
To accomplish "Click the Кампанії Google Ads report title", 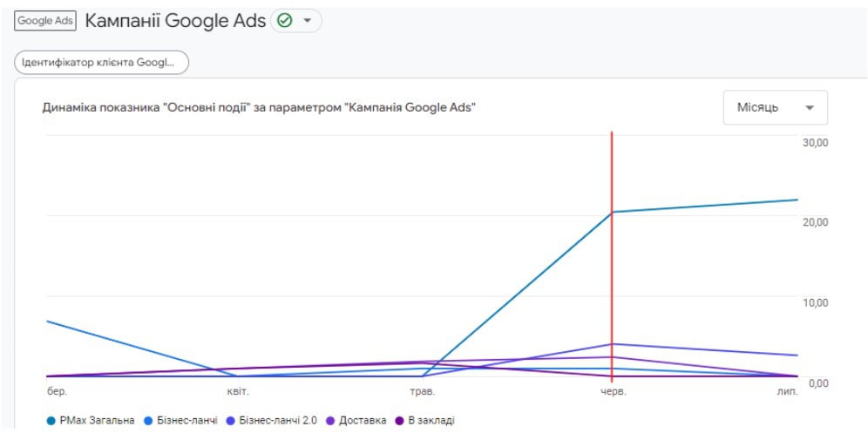I will tap(175, 21).
